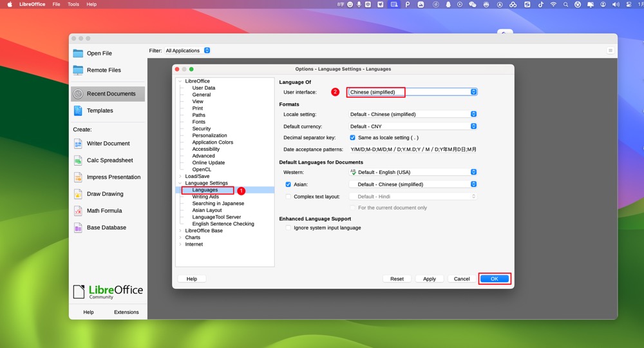Uncheck the Asian languages checkbox
Image resolution: width=644 pixels, height=348 pixels.
[x=288, y=184]
